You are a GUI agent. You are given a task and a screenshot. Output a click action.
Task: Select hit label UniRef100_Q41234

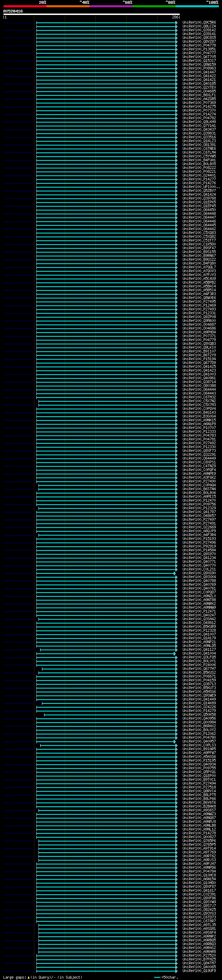click(199, 558)
